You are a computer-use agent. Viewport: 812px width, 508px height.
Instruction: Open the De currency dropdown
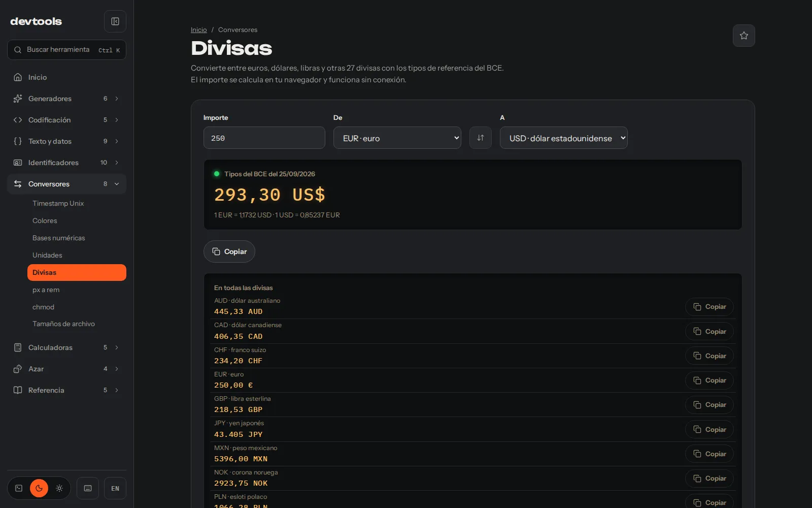[x=397, y=138]
